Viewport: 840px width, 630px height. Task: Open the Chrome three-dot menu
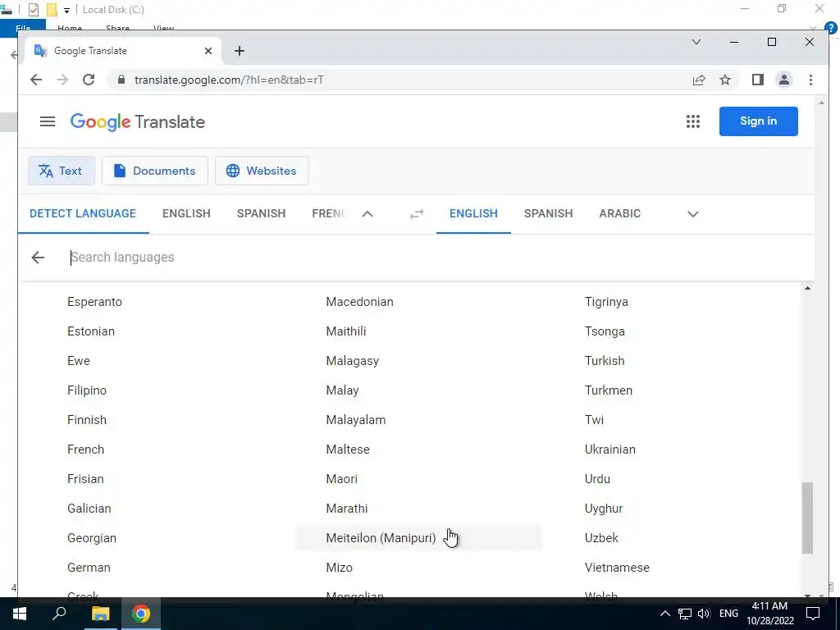[810, 80]
